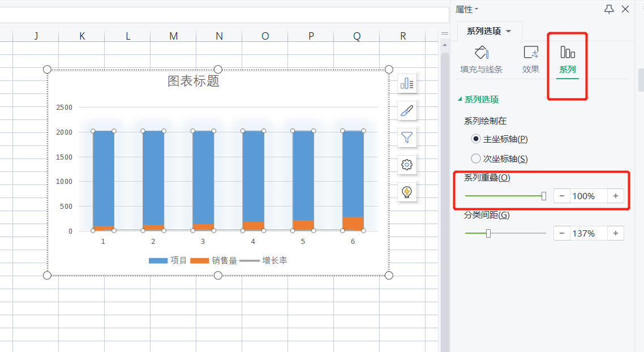Click the lightbulb smart suggestion icon
The height and width of the screenshot is (352, 644).
407,192
